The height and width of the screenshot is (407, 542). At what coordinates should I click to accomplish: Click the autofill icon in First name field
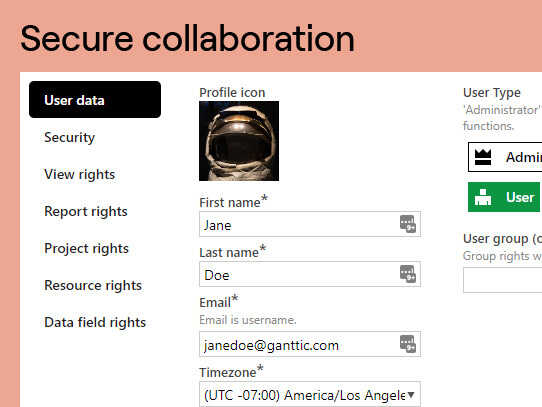tap(408, 224)
